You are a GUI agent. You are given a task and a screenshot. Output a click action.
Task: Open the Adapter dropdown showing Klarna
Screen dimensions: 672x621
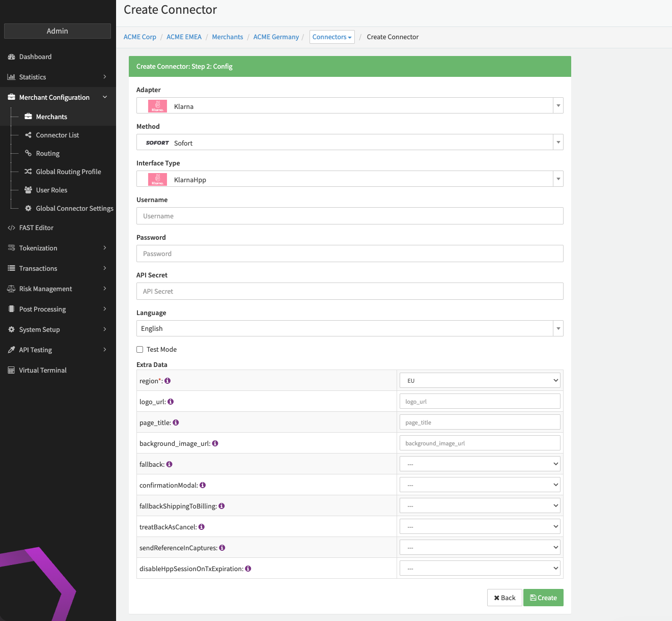coord(350,106)
